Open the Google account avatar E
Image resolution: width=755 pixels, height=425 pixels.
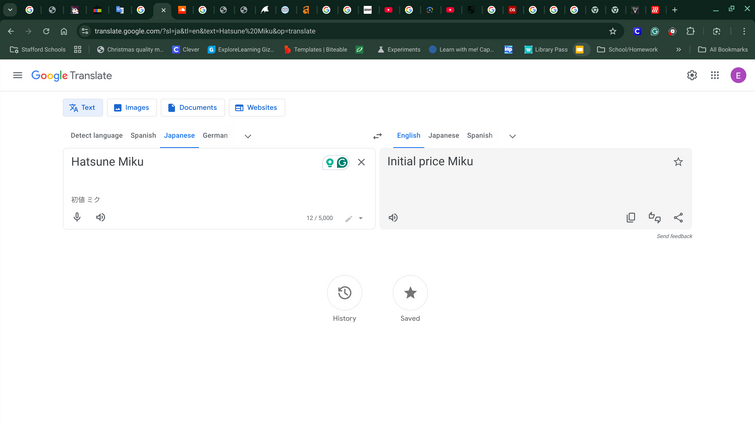click(x=738, y=75)
